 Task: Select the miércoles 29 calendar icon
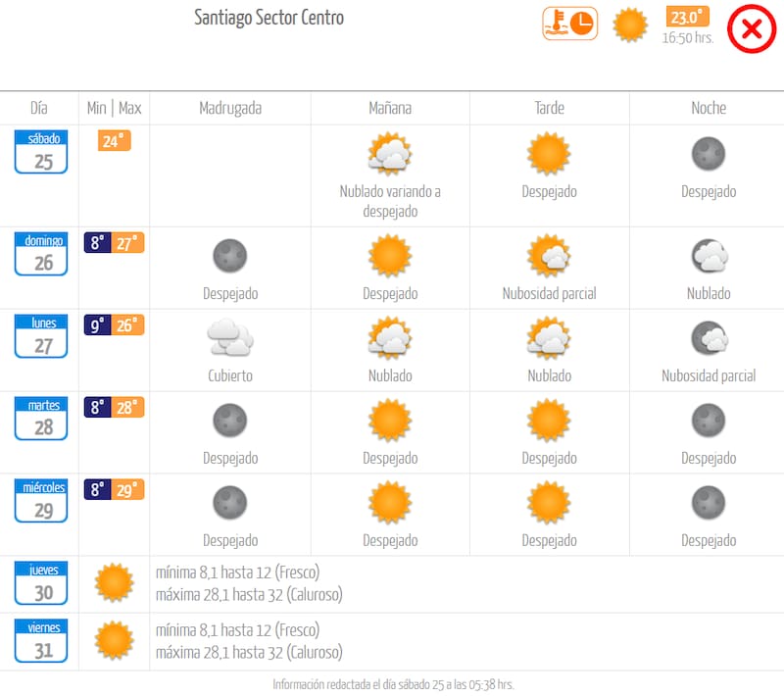pyautogui.click(x=41, y=501)
